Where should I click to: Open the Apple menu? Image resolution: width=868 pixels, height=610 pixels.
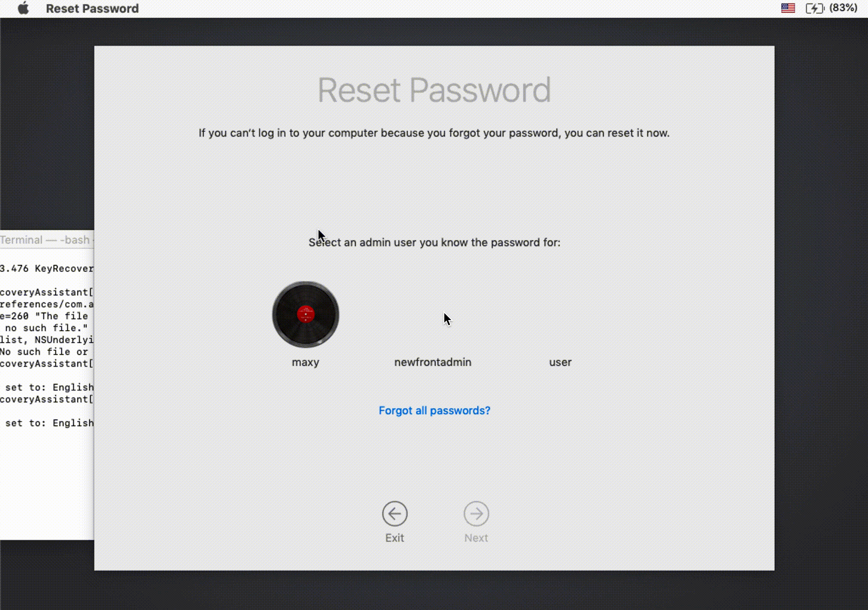pyautogui.click(x=24, y=8)
